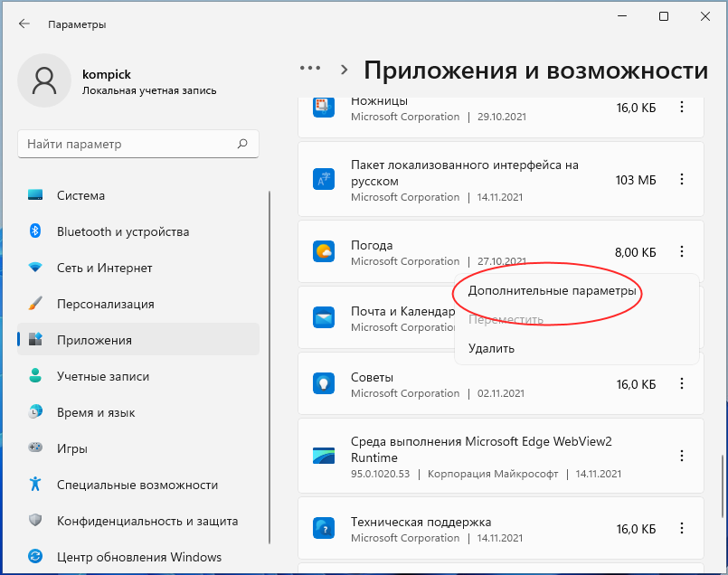Click the Погода weather app icon
728x575 pixels.
324,251
